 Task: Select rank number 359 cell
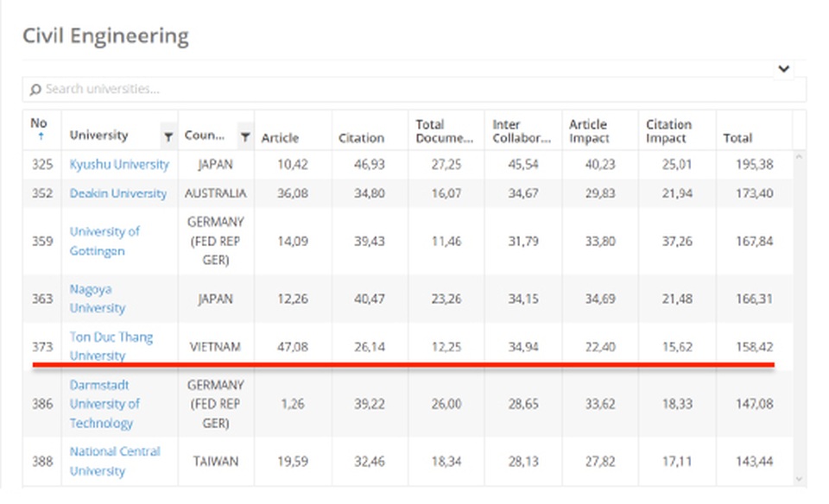click(42, 242)
